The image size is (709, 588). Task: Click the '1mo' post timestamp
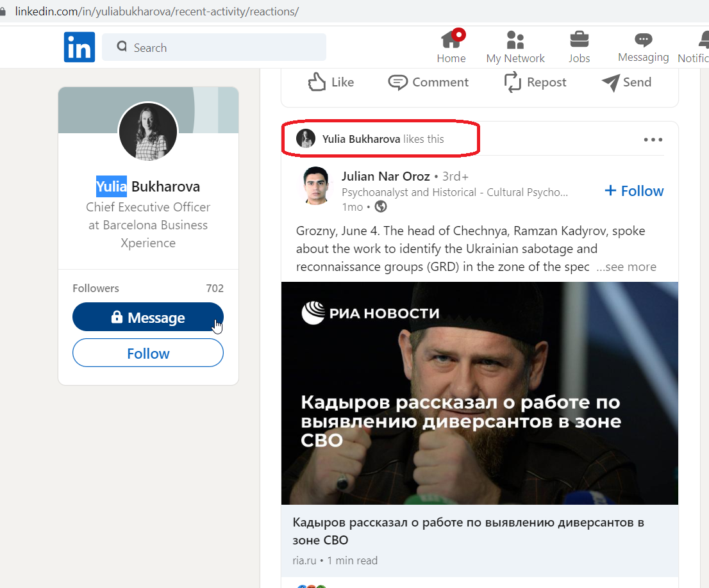[x=352, y=207]
